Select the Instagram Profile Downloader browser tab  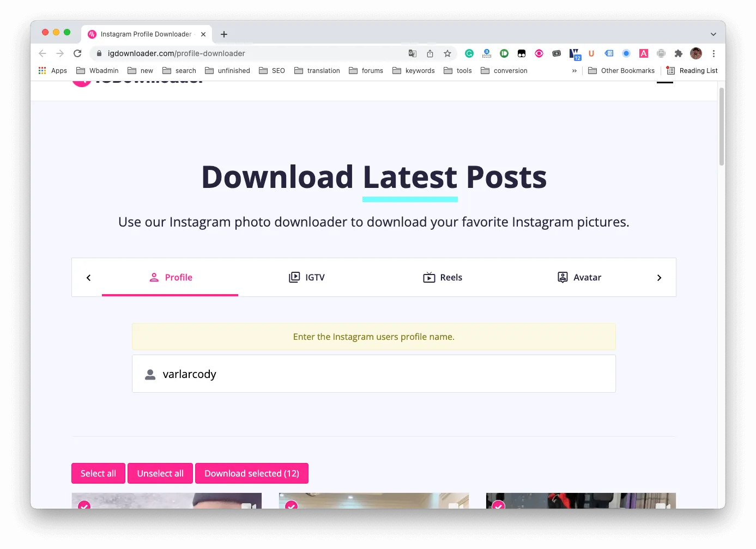coord(146,34)
